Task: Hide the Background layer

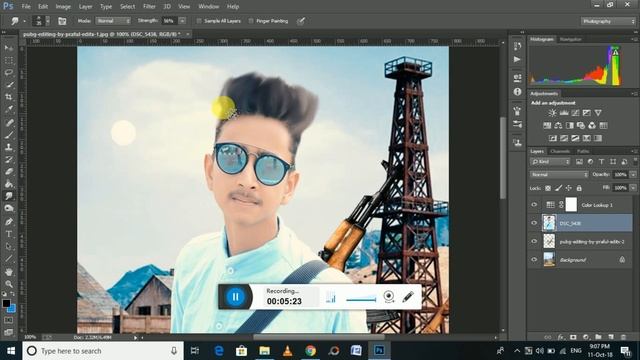Action: [534, 260]
